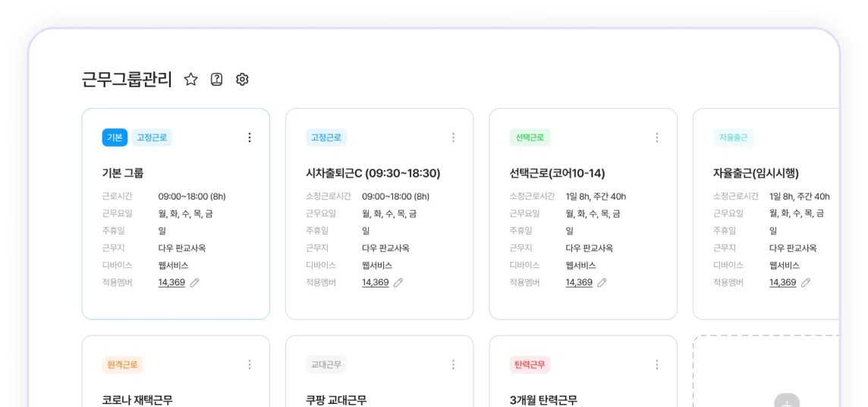Edit members pencil icon on 선택근로(코어10-14) card

(602, 282)
